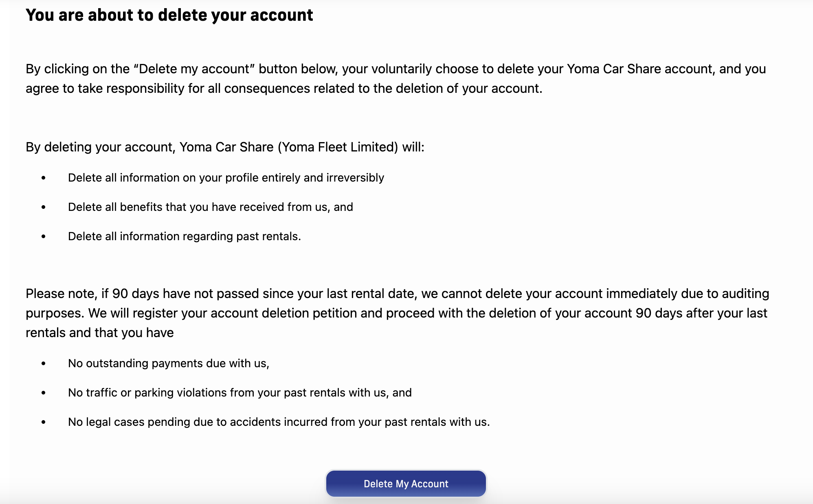Click the line 'rentals and that you have'

[100, 333]
